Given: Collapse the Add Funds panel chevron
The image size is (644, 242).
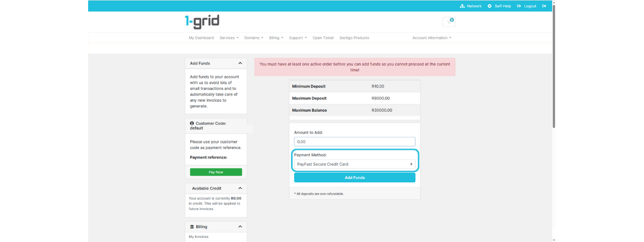Looking at the screenshot, I should click(240, 63).
